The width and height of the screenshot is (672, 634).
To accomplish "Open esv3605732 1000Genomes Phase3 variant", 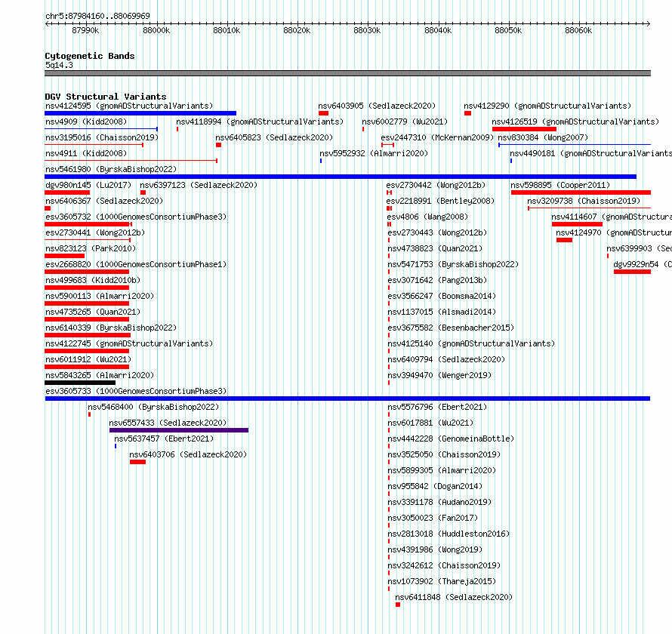I will coord(136,217).
